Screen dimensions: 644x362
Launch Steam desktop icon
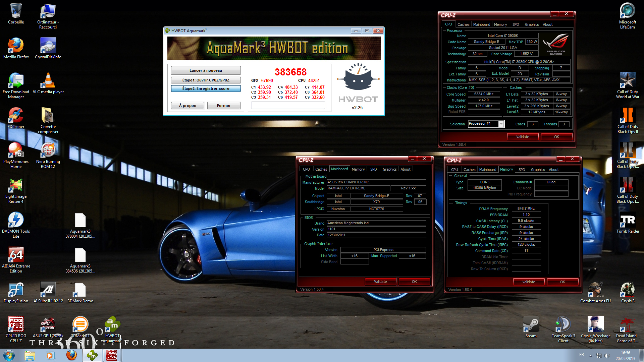point(531,327)
